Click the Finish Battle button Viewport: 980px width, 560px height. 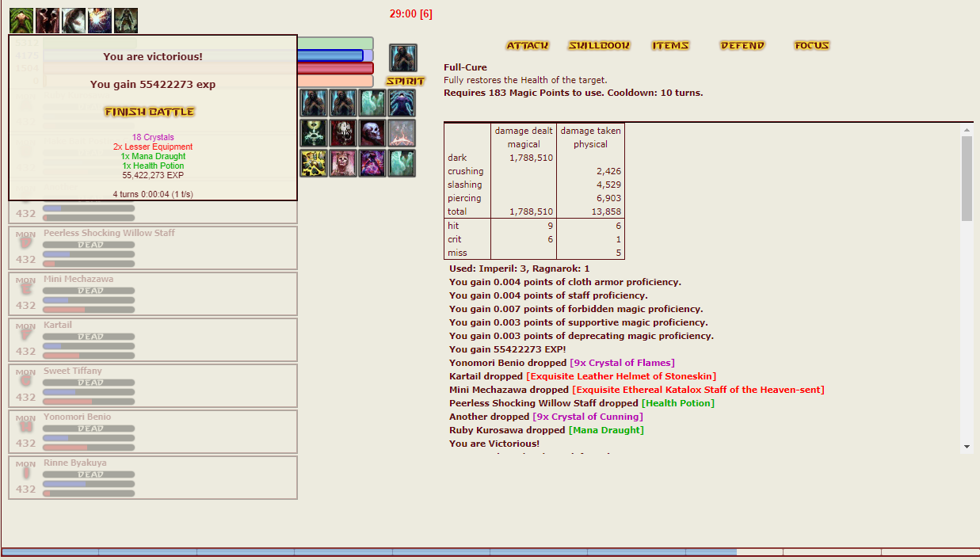(x=149, y=112)
